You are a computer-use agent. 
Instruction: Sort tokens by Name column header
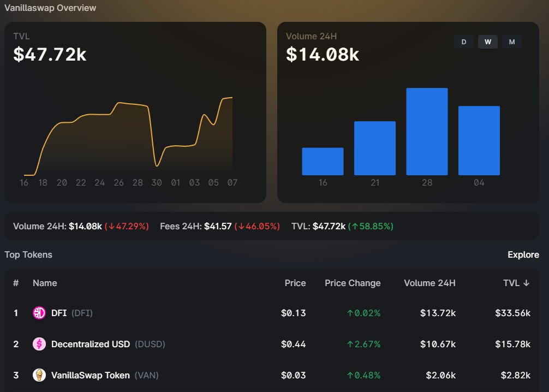[45, 283]
